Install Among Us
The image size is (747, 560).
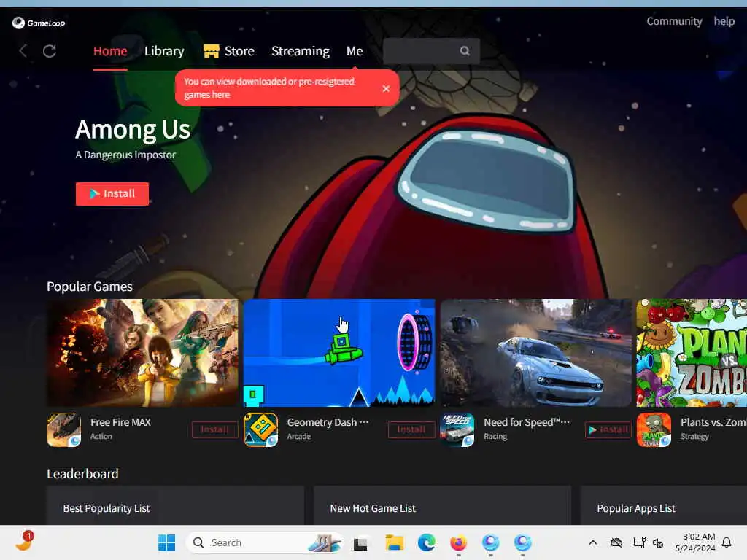(x=112, y=194)
